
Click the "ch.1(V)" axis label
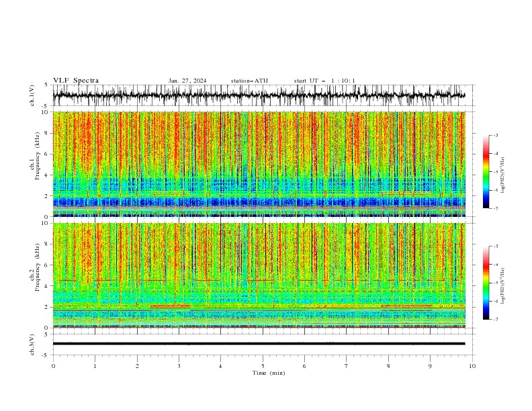click(x=32, y=95)
